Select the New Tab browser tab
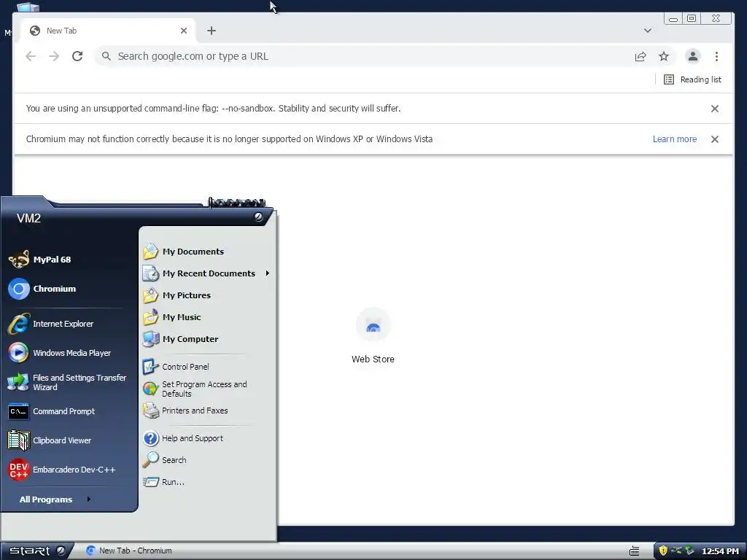This screenshot has width=747, height=560. pyautogui.click(x=108, y=31)
